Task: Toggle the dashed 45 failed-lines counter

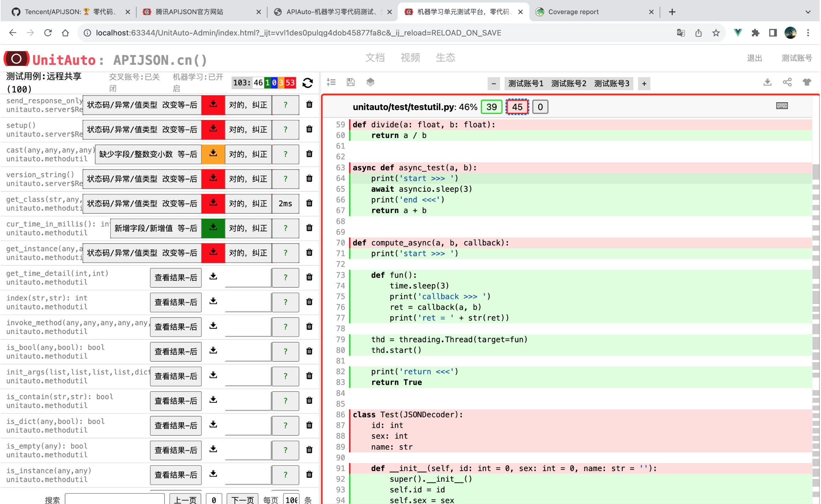Action: click(x=517, y=107)
